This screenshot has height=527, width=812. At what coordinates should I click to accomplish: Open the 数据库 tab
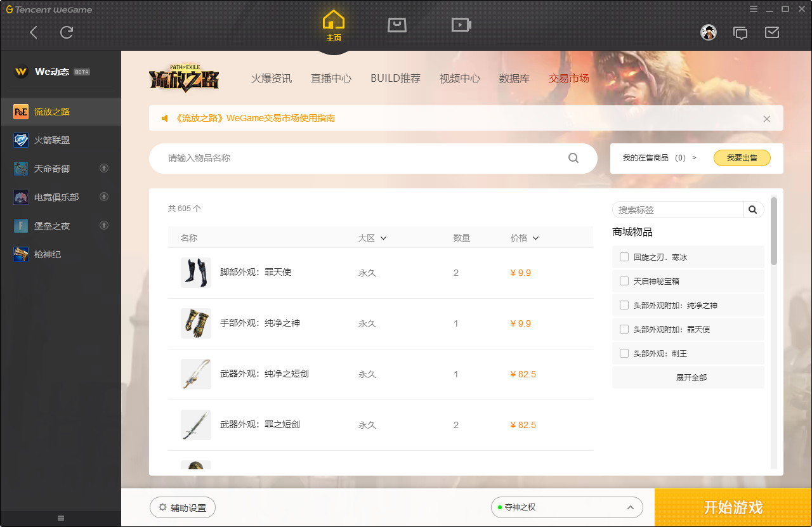(514, 79)
